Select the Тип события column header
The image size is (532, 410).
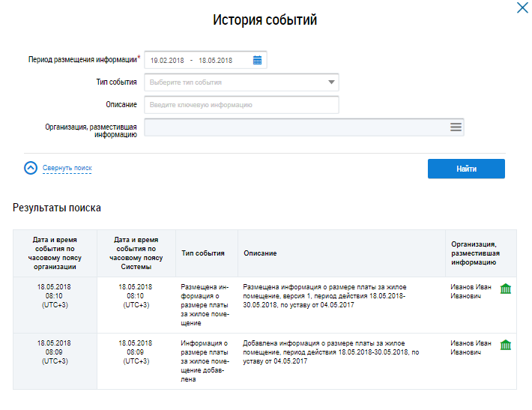203,253
